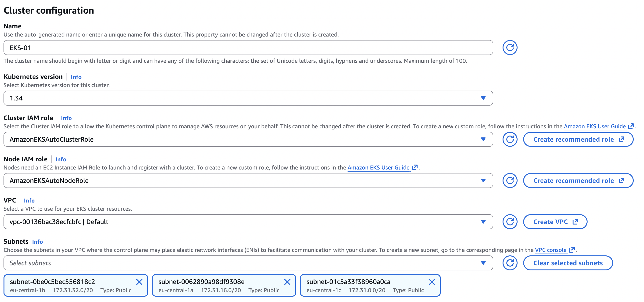This screenshot has height=302, width=644.
Task: Regenerate the cluster name with refresh icon
Action: (510, 48)
